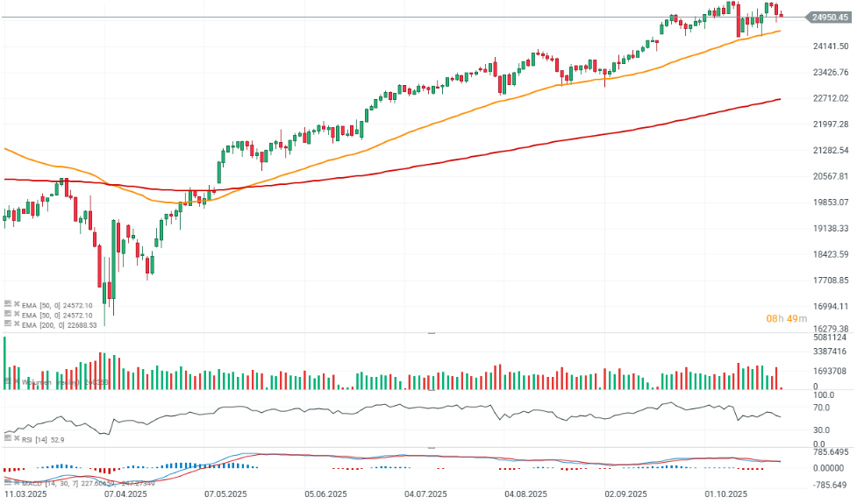The height and width of the screenshot is (504, 857).
Task: Open the MACD indicator settings
Action: point(8,483)
